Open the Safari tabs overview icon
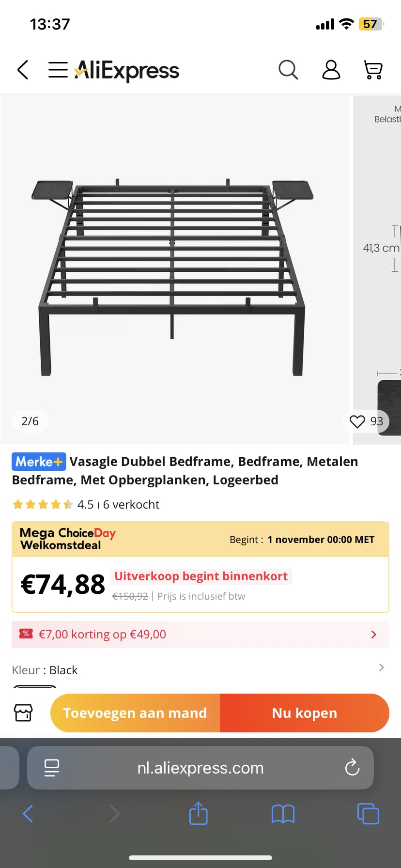The image size is (401, 868). [x=368, y=814]
